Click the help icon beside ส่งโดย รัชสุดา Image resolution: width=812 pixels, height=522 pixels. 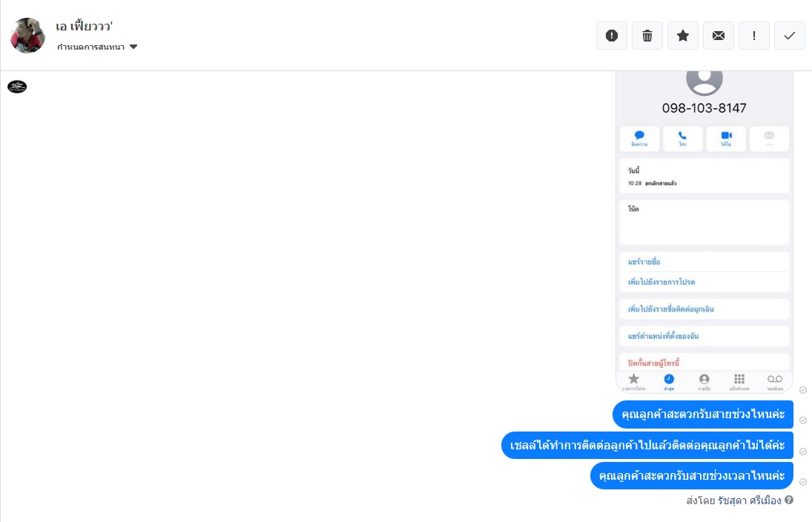click(789, 500)
